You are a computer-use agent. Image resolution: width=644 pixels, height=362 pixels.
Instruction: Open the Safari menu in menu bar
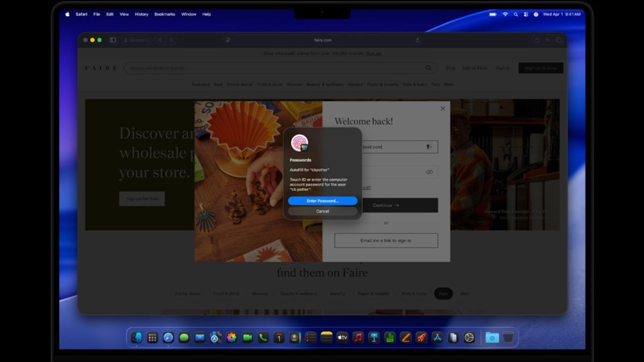pyautogui.click(x=82, y=14)
